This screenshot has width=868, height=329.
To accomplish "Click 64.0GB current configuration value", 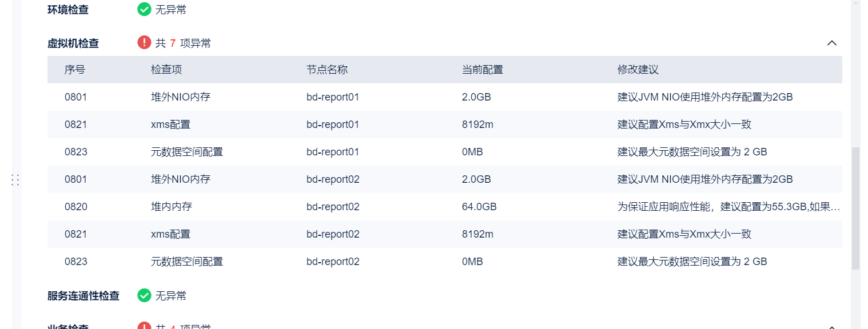I will pos(479,207).
